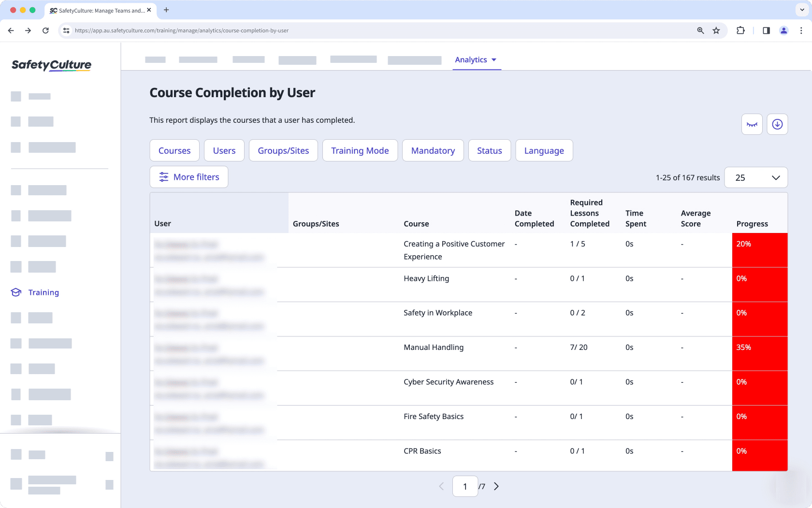Screen dimensions: 812x508
Task: Hide user details with the closed-eye icon
Action: [x=752, y=124]
